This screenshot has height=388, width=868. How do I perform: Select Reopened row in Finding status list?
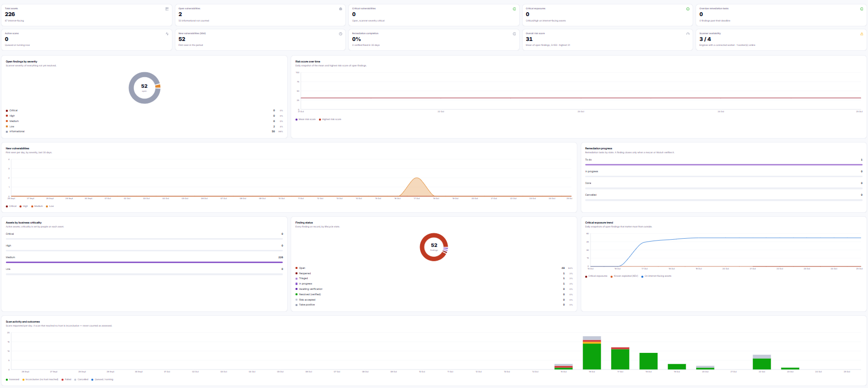434,273
